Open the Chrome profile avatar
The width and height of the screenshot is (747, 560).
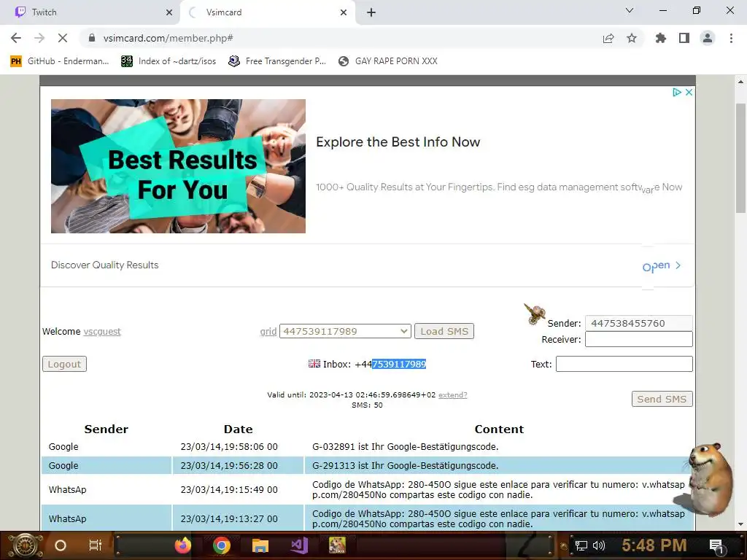[708, 38]
